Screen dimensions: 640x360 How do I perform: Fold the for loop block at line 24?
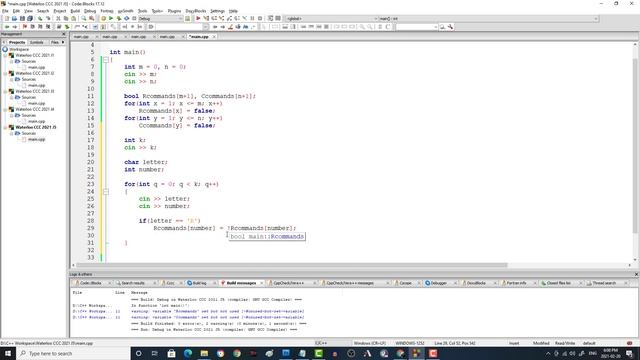pyautogui.click(x=106, y=191)
